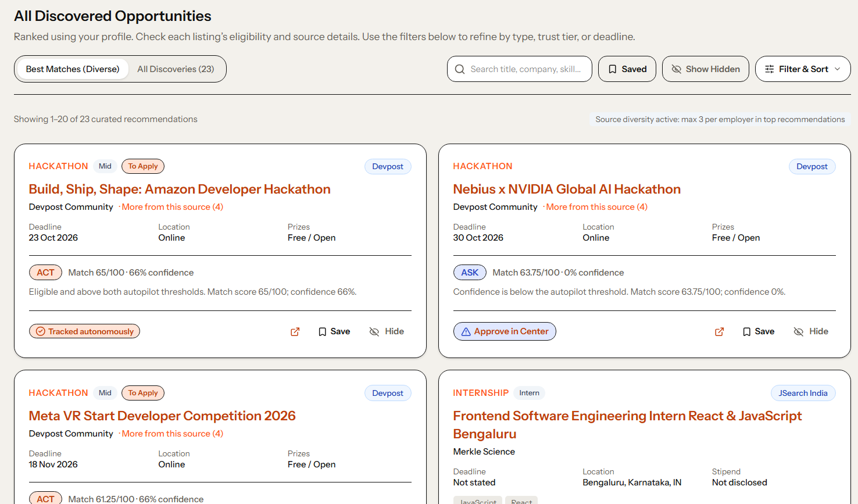Save the Nebius x NVIDIA hackathon listing

759,331
